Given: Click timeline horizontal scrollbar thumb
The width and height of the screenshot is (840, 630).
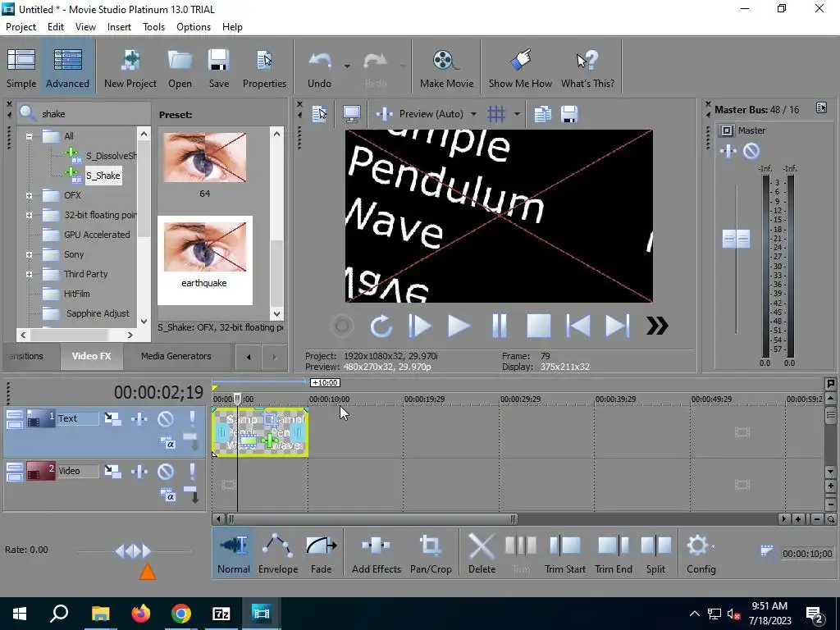Looking at the screenshot, I should (x=372, y=518).
